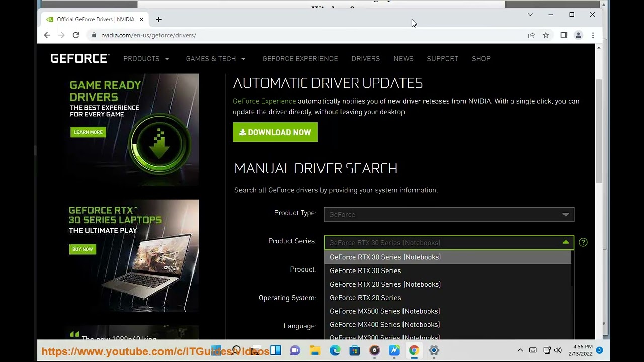Viewport: 644px width, 362px height.
Task: Bookmark this page with the star icon
Action: 546,35
